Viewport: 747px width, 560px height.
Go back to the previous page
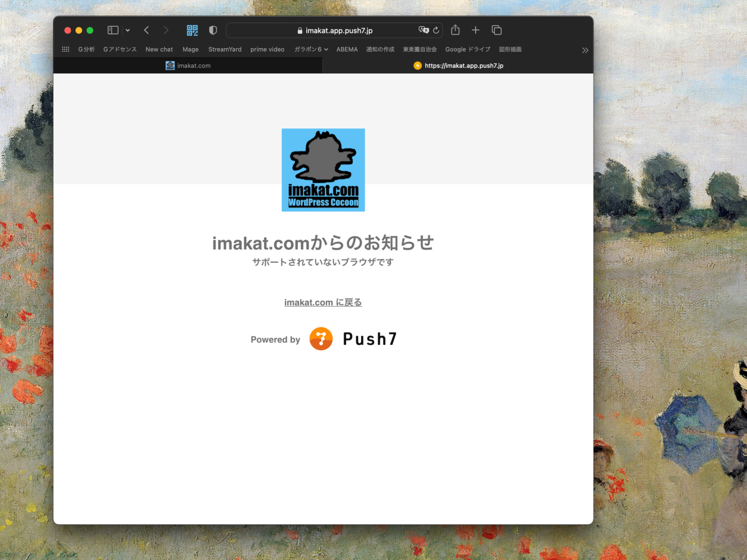146,30
